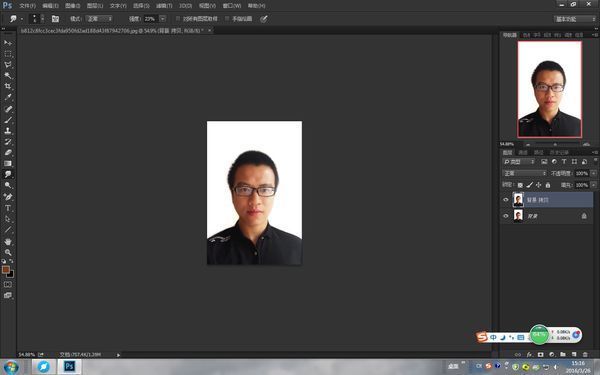The height and width of the screenshot is (375, 600).
Task: Open the layer blend mode 正常 dropdown
Action: click(x=525, y=173)
